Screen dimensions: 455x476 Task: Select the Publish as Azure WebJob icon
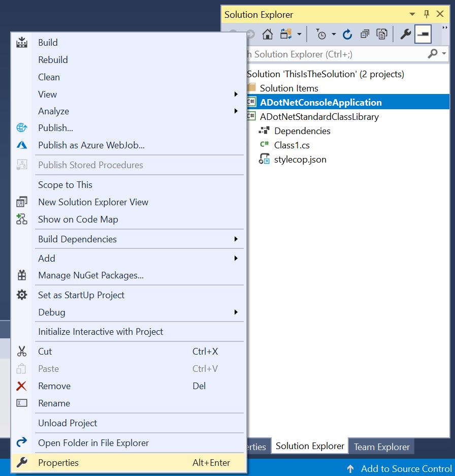click(22, 145)
